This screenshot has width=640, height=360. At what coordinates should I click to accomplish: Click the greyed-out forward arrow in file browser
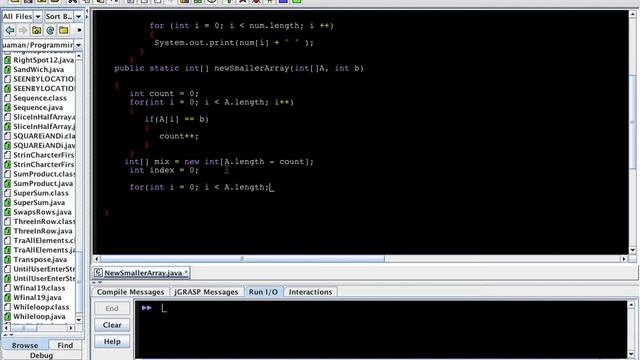point(23,30)
